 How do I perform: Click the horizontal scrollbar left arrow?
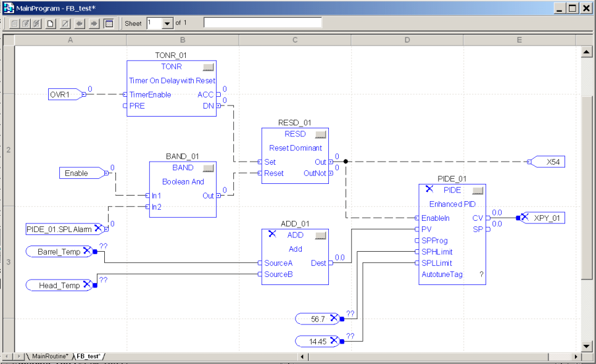302,357
